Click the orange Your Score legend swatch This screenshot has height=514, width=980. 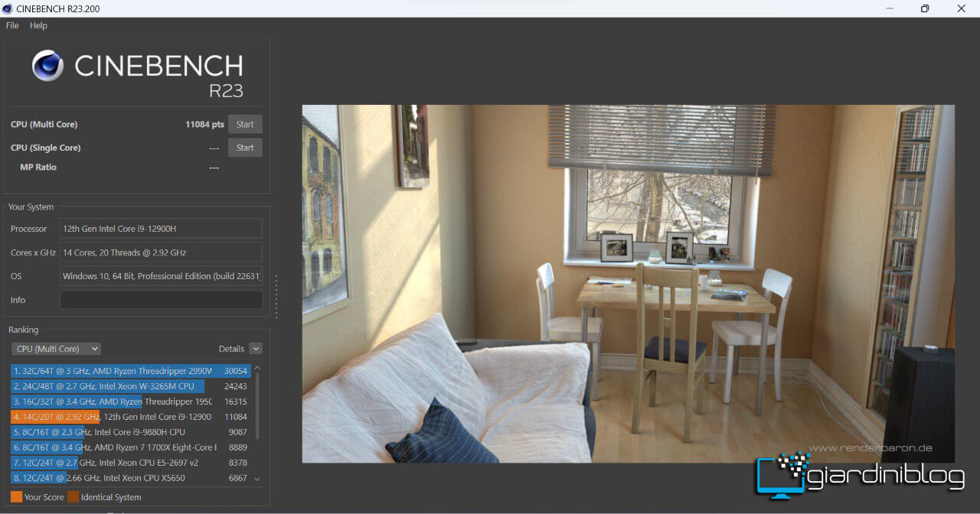[16, 497]
